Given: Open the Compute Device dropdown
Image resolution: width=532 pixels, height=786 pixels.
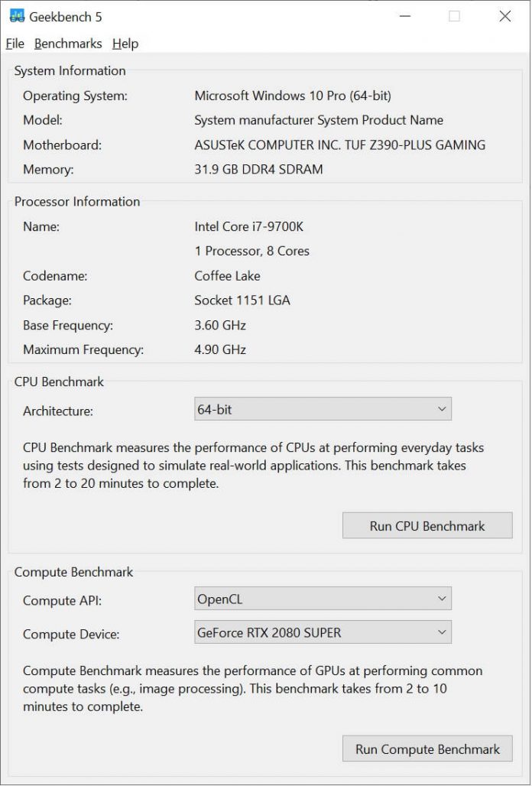Looking at the screenshot, I should pyautogui.click(x=323, y=632).
